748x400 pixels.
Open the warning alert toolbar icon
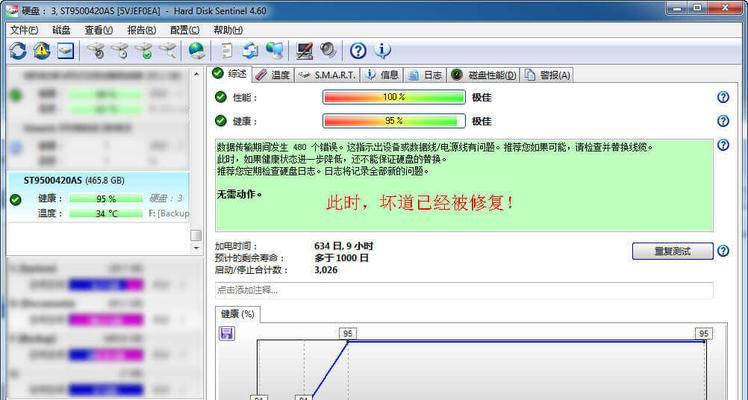(x=42, y=51)
